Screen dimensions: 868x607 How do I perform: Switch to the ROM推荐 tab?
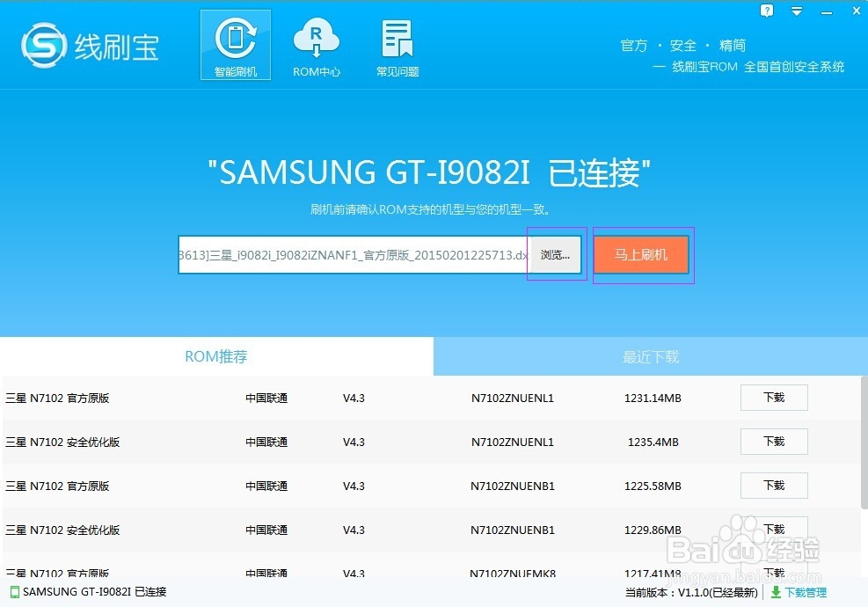pos(216,356)
